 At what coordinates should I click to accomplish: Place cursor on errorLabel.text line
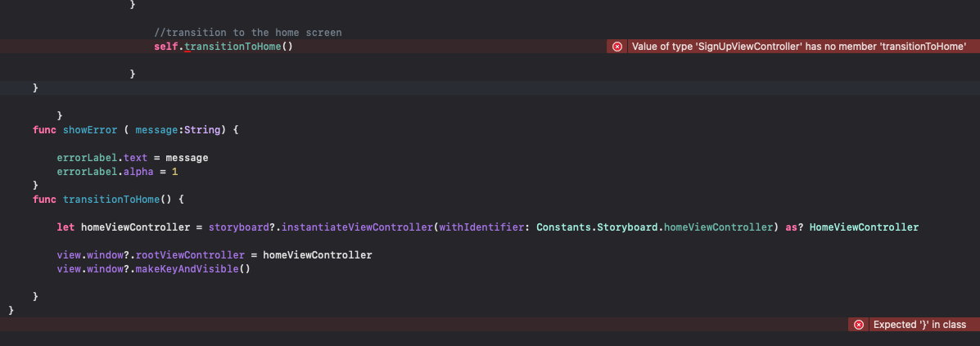coord(133,158)
